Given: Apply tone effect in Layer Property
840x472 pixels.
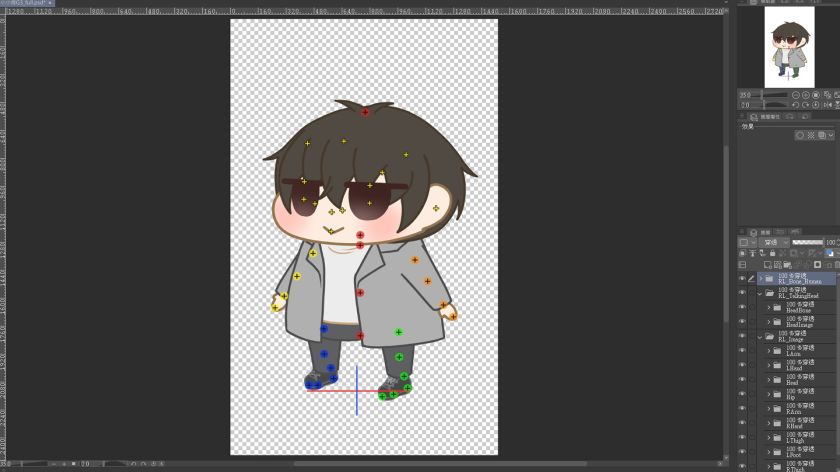Looking at the screenshot, I should [x=811, y=135].
